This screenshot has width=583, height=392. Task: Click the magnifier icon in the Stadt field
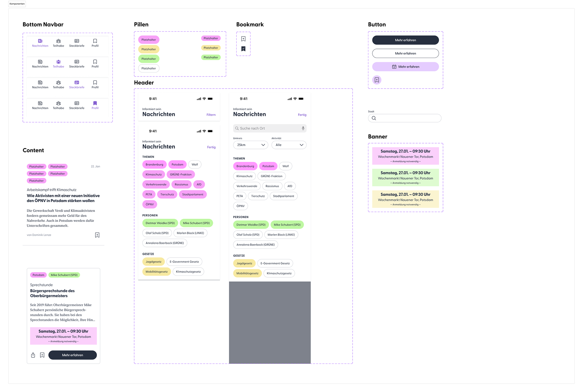374,118
